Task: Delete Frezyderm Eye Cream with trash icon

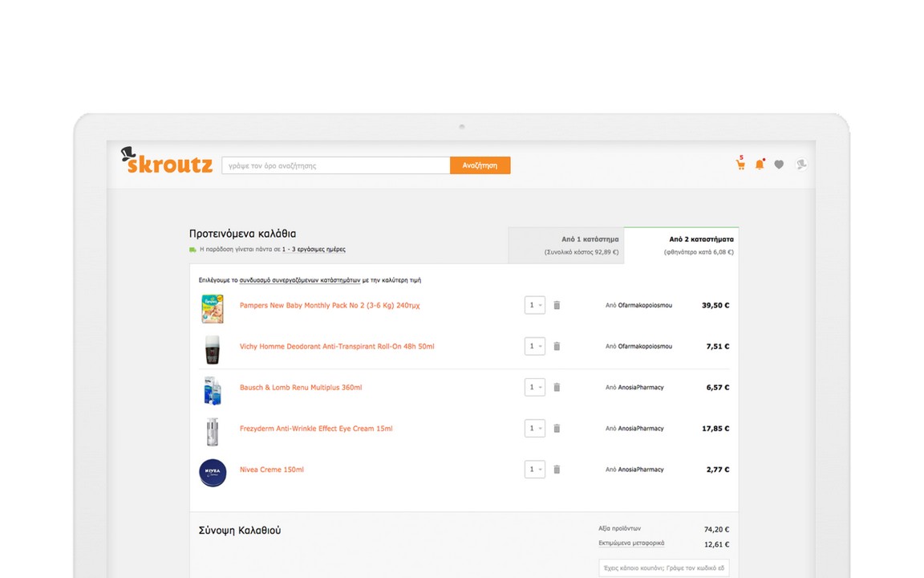Action: pyautogui.click(x=557, y=428)
